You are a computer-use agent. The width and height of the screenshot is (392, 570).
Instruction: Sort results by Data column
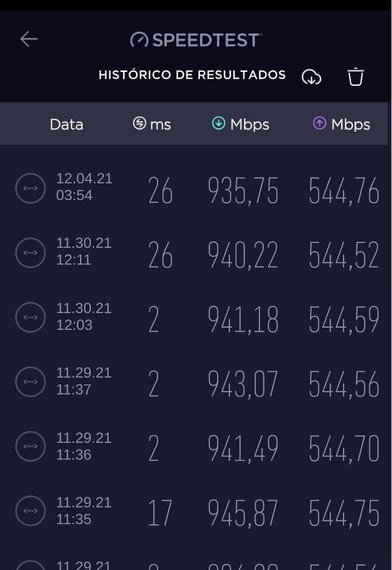click(66, 124)
